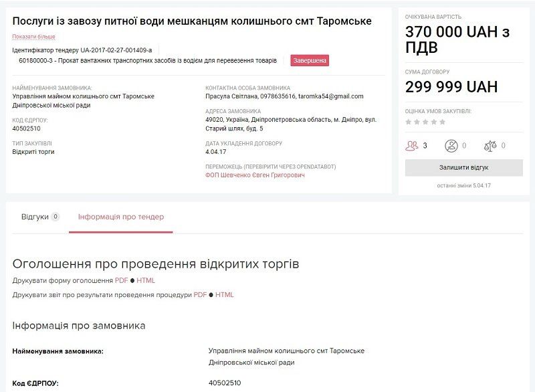535x392 pixels.
Task: Click the disqualified bidders icon
Action: tap(452, 145)
